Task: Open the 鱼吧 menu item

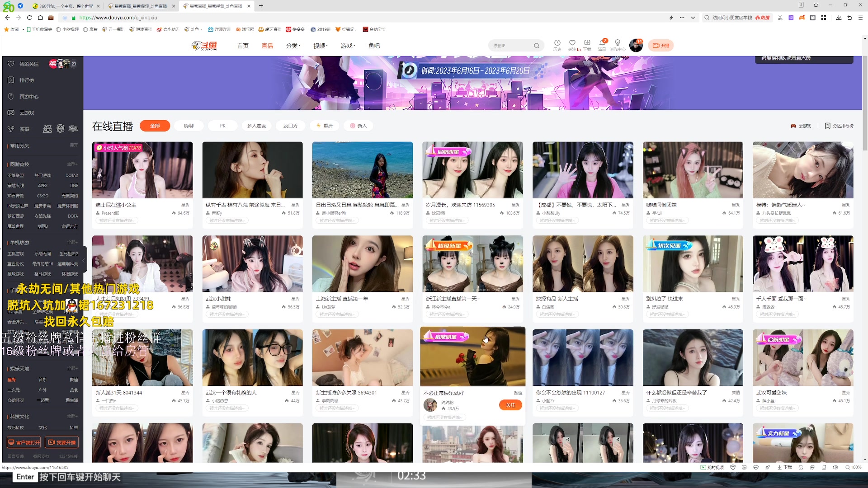Action: (x=374, y=45)
